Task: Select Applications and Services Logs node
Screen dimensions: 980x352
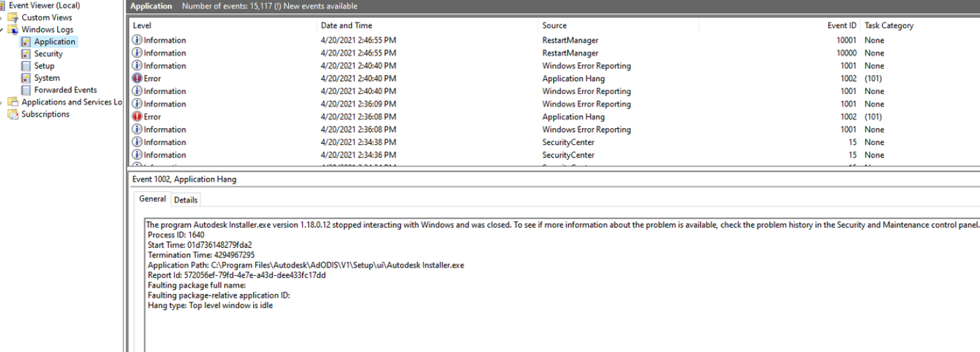Action: tap(71, 102)
